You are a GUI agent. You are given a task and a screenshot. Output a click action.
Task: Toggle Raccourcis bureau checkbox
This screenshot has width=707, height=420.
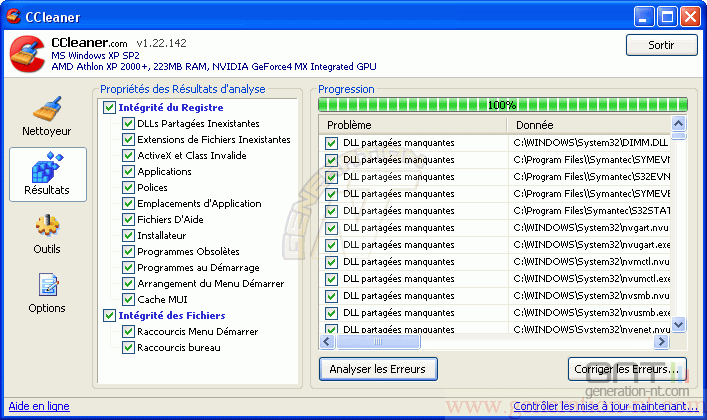tap(128, 347)
